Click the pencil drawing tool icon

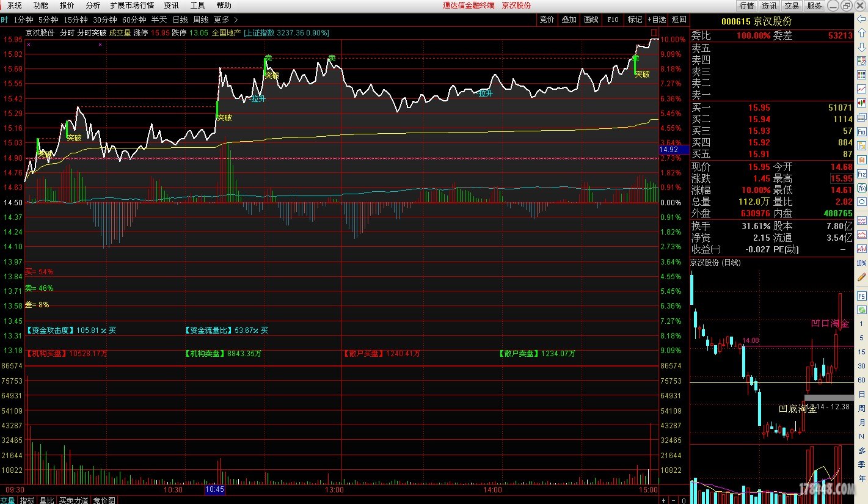(862, 276)
